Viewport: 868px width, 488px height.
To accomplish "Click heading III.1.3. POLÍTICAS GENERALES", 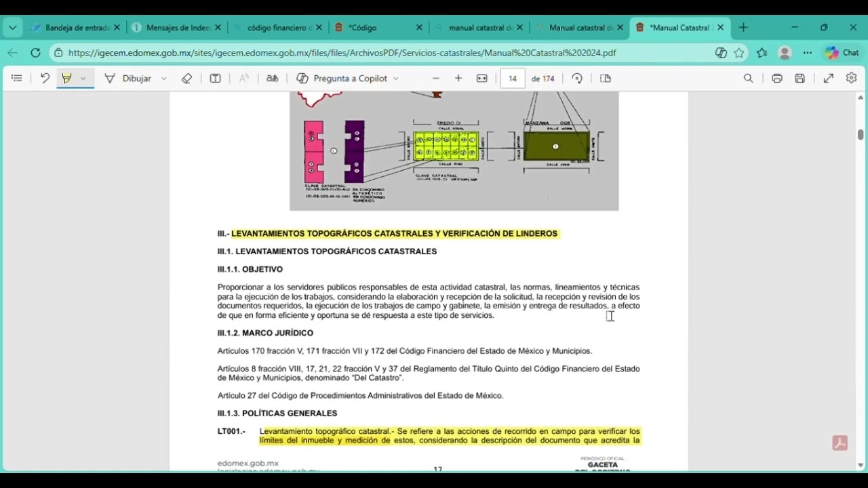I will (277, 413).
